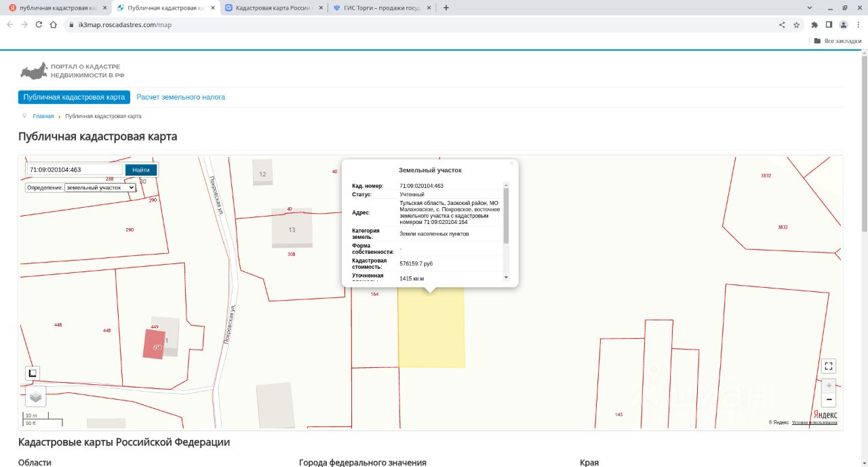868x467 pixels.
Task: Click the 576159.7 руб cadastral value
Action: tap(416, 263)
